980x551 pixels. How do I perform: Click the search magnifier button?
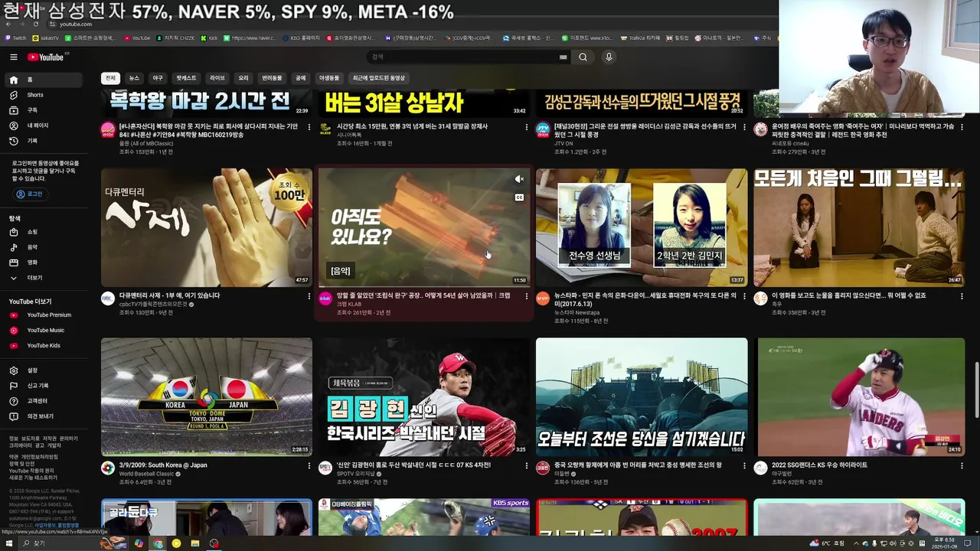click(583, 57)
